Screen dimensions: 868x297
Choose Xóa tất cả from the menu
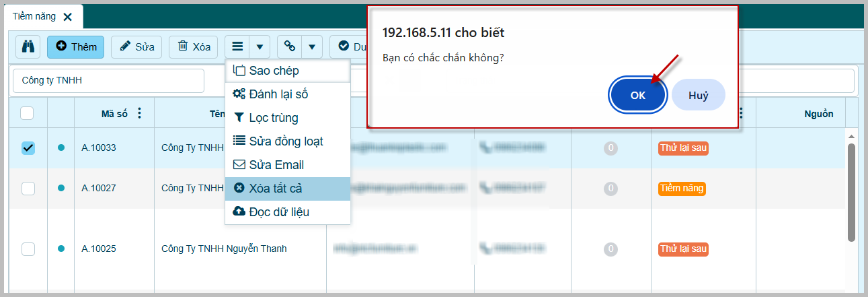pos(274,189)
